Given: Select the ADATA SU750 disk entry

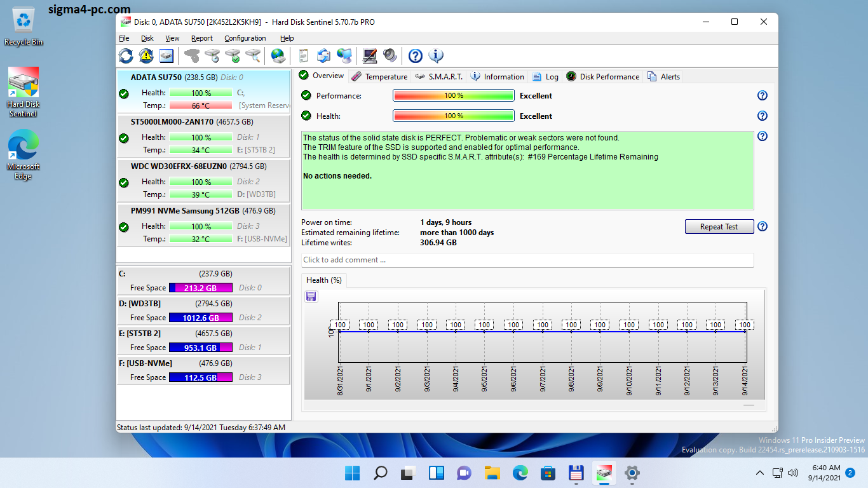Looking at the screenshot, I should 203,91.
